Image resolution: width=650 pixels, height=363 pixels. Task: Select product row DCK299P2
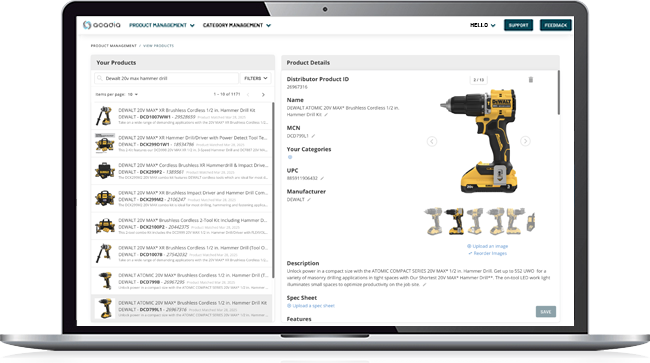[182, 171]
